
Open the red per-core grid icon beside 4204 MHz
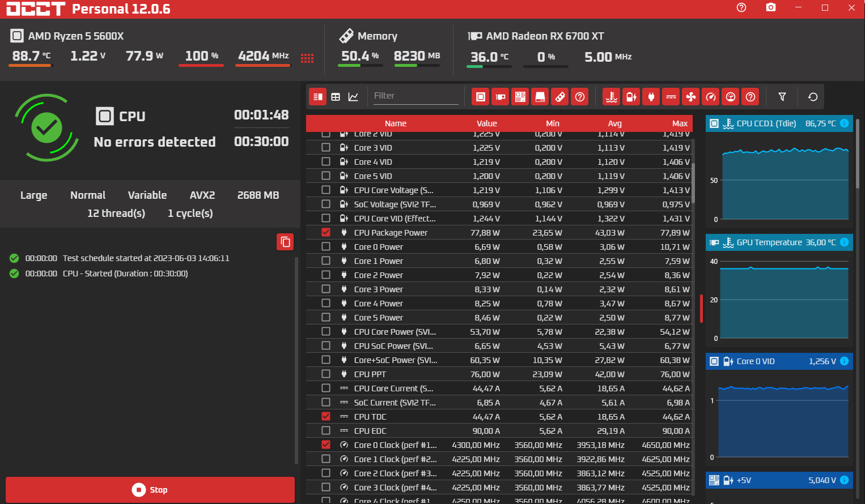[307, 58]
